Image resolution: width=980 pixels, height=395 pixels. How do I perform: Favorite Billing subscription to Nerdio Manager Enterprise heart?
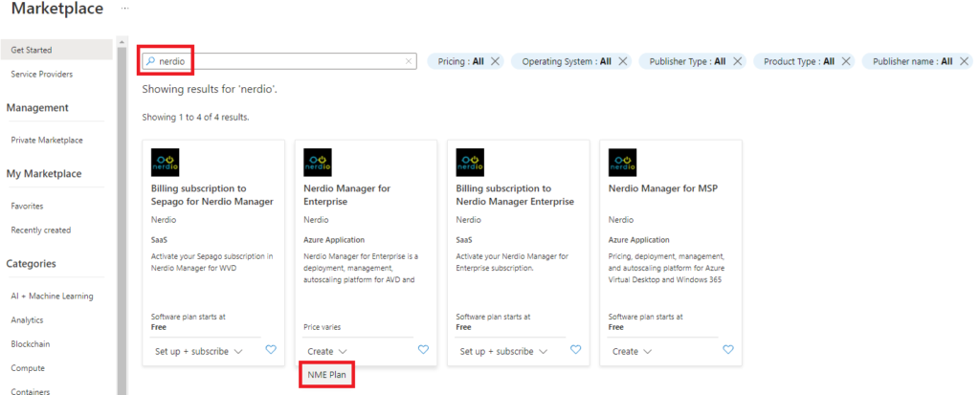click(575, 350)
